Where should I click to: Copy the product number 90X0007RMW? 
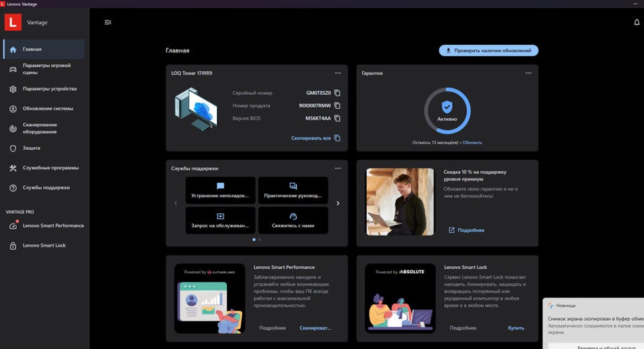pos(337,105)
